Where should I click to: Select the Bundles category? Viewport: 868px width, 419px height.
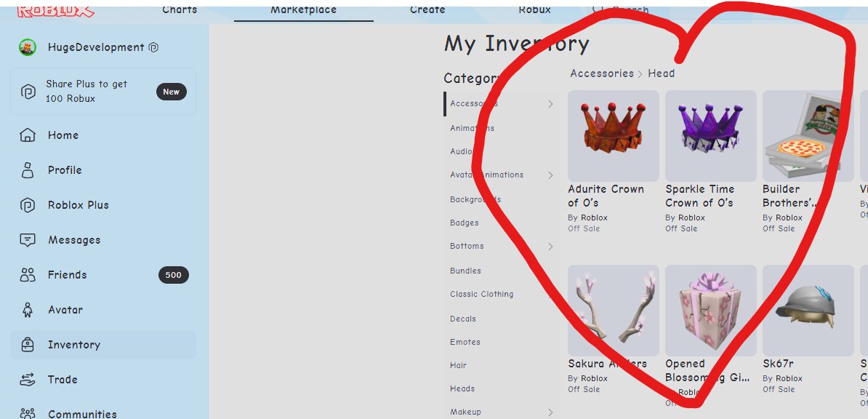coord(465,271)
